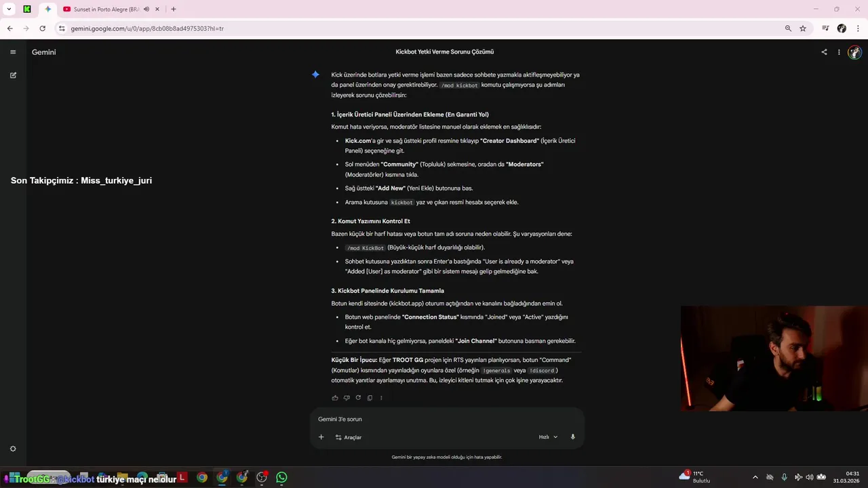The width and height of the screenshot is (868, 488).
Task: Regenerate the response with the redo icon
Action: click(358, 398)
